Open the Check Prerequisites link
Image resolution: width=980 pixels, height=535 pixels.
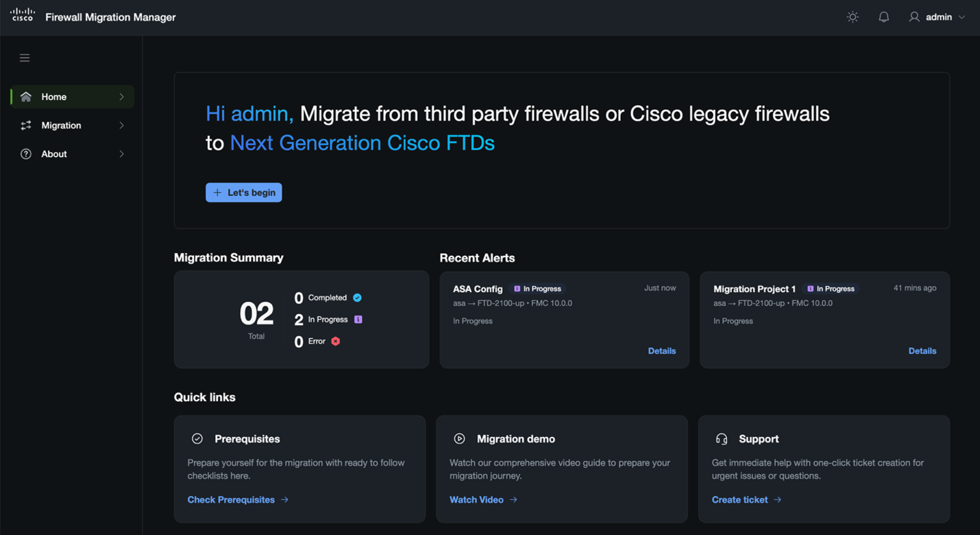(231, 500)
